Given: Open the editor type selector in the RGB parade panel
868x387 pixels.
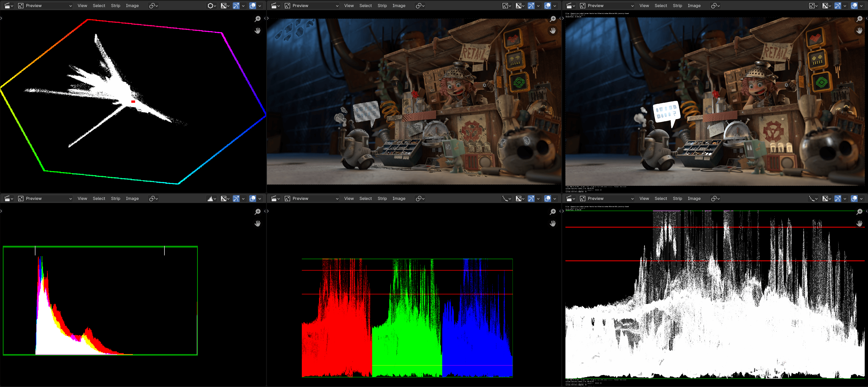Looking at the screenshot, I should click(x=276, y=198).
